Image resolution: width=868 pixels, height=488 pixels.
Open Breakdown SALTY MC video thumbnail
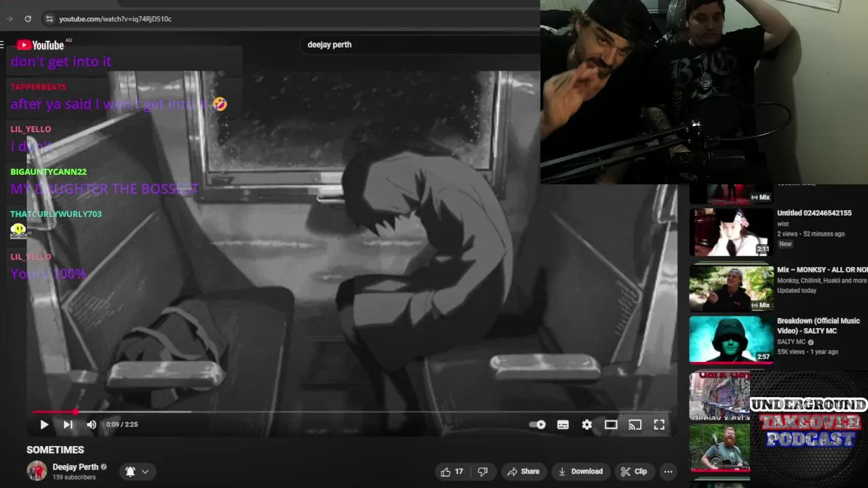tap(731, 340)
